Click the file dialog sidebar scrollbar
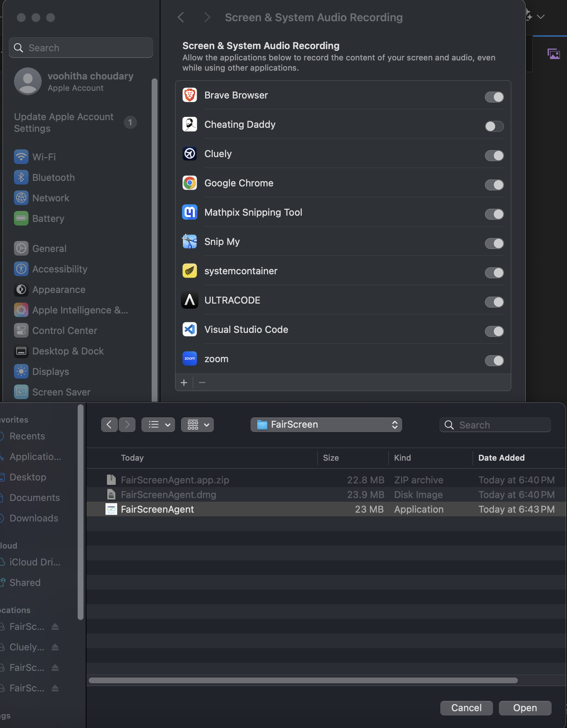Viewport: 567px width, 728px height. pos(81,512)
